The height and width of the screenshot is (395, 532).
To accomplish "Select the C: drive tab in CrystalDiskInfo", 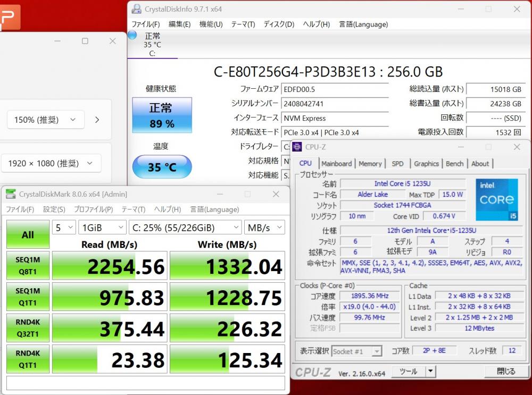I will click(x=152, y=44).
